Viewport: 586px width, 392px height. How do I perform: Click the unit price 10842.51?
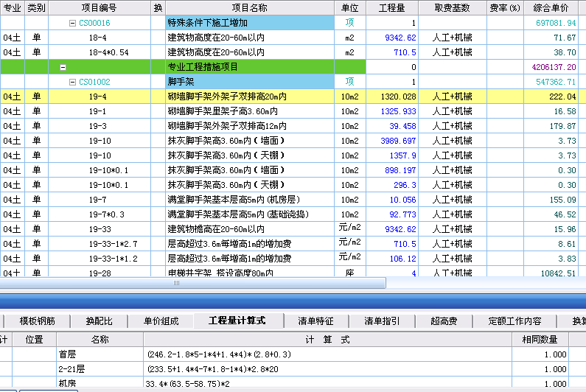pyautogui.click(x=558, y=273)
